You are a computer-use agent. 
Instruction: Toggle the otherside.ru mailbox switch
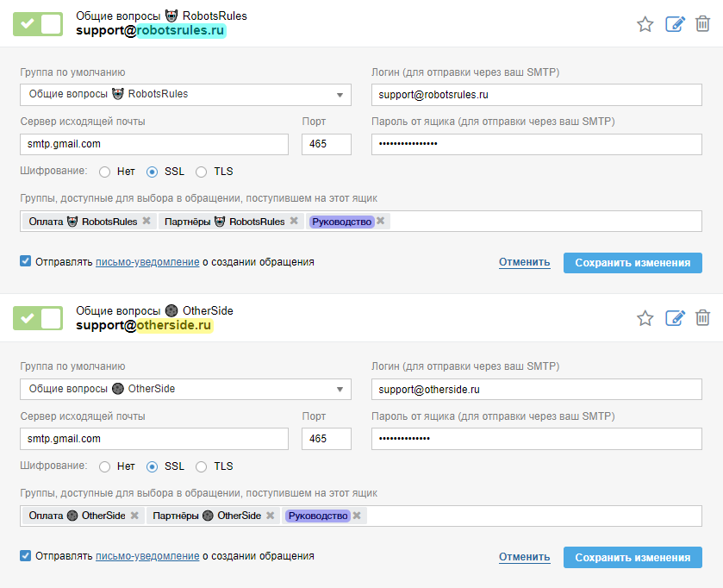coord(38,318)
